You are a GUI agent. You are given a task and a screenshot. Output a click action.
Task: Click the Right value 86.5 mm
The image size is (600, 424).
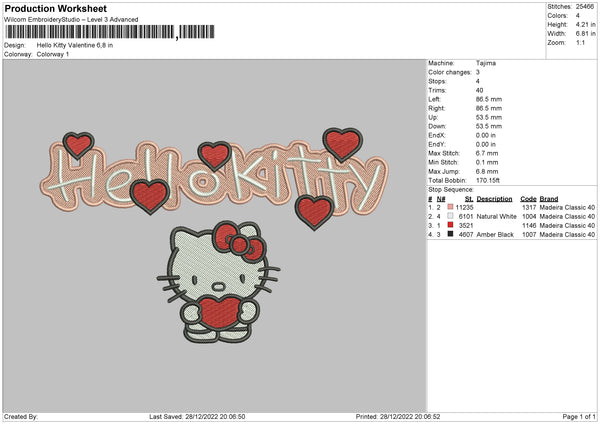click(489, 108)
